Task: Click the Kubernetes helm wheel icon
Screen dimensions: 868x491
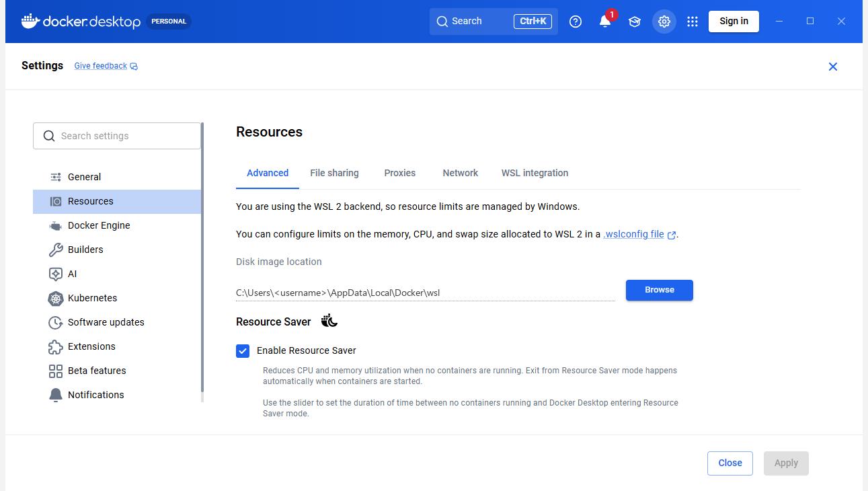Action: point(56,298)
